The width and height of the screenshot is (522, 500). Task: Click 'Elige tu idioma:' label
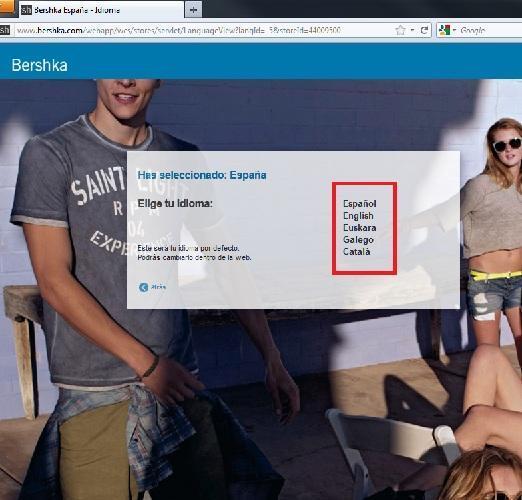175,203
